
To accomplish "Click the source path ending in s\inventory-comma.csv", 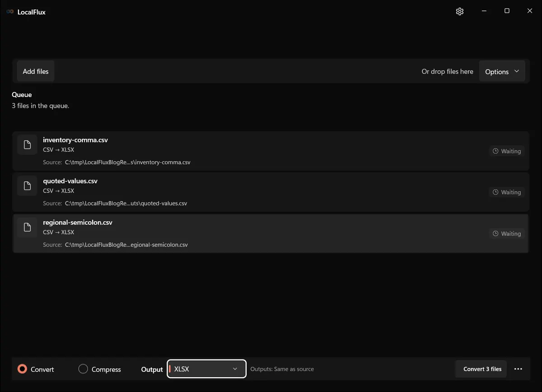I will tap(128, 162).
